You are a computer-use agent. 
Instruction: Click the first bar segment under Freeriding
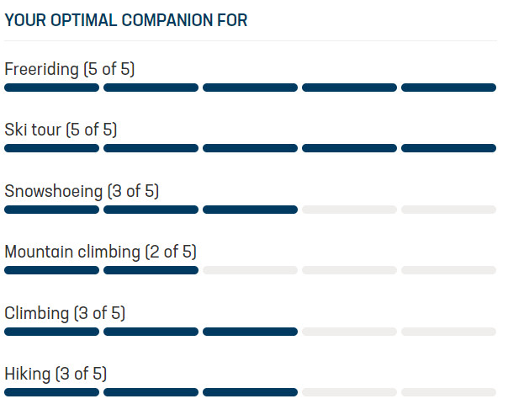tap(52, 88)
